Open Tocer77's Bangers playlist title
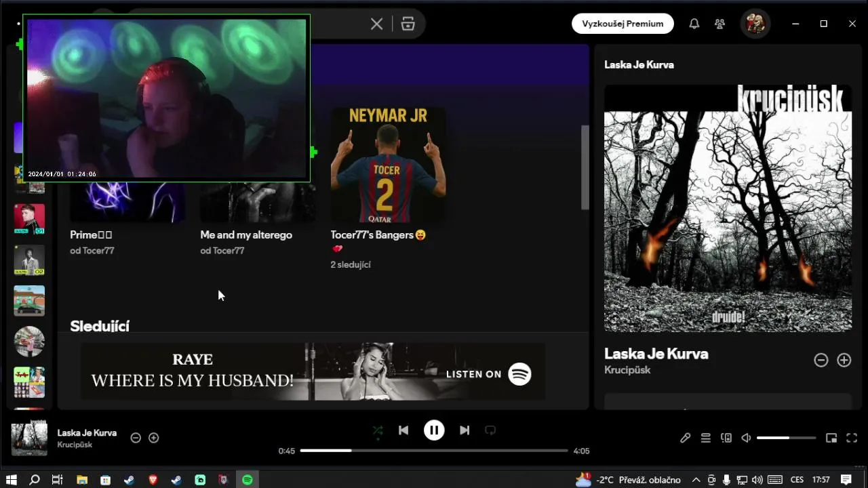 378,235
